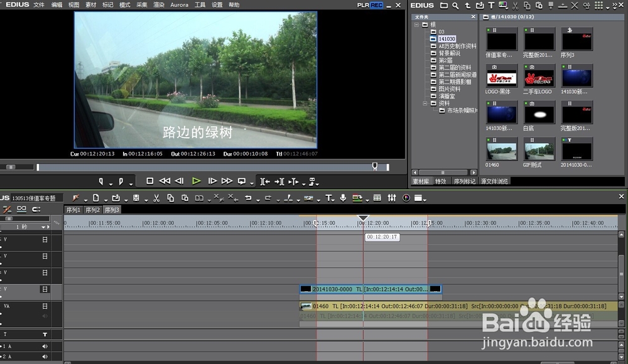Click the Replace clip icon in timeline toolbar

(199, 198)
